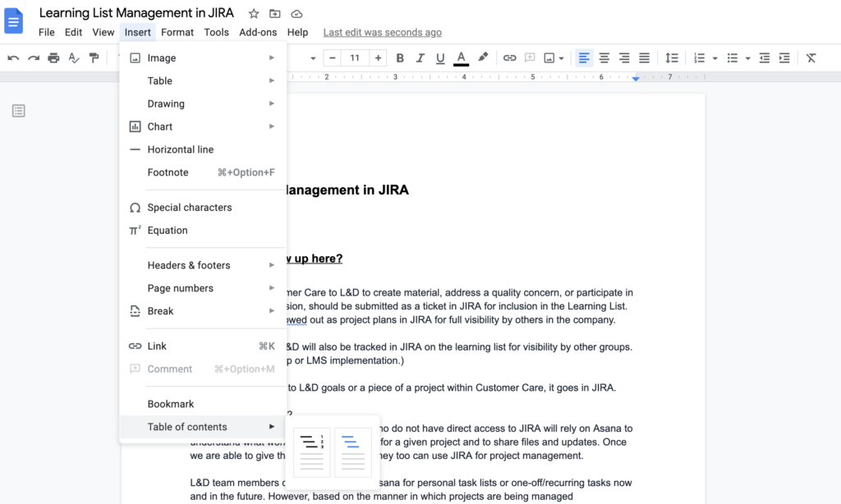Print the document using printer icon

click(x=53, y=58)
